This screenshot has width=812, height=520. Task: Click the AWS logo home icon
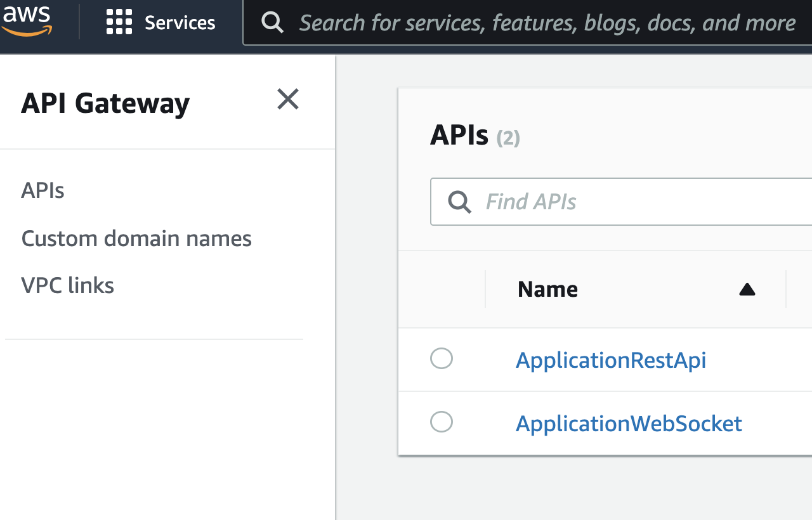point(27,21)
